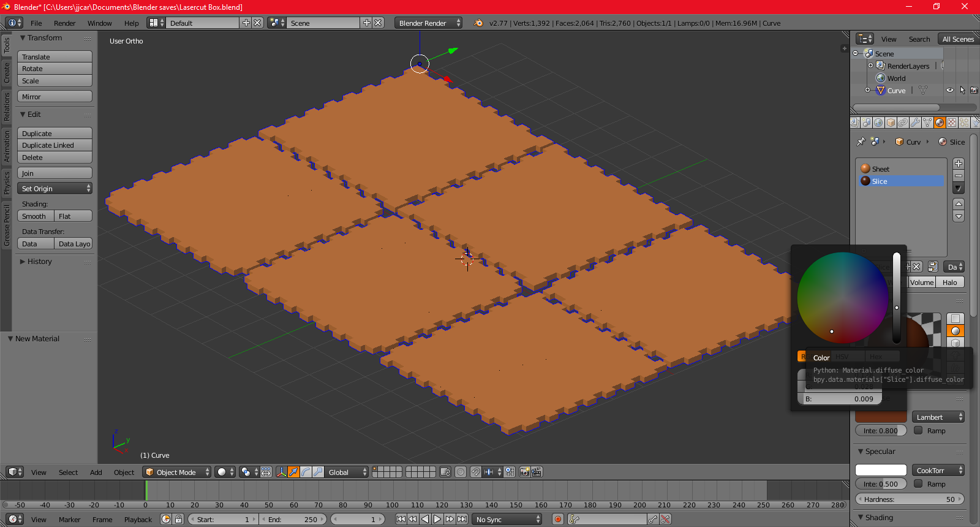The height and width of the screenshot is (527, 980).
Task: Toggle 3D manipulator widget visibility
Action: point(281,472)
